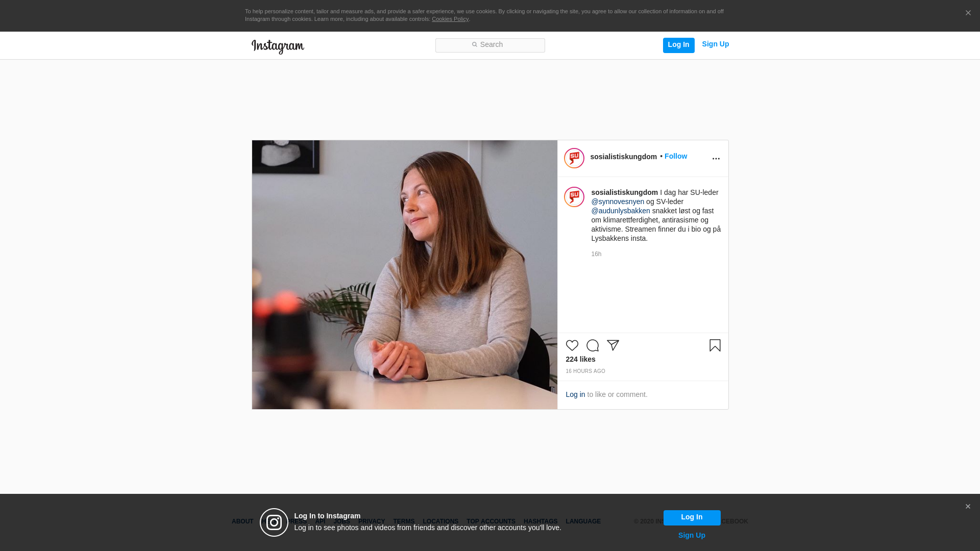Click Instagram camera icon in bottom banner
The image size is (980, 551).
coord(274,522)
